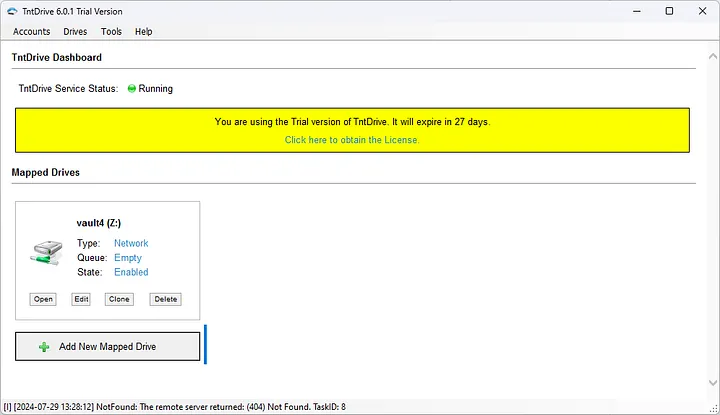Click the scroll down arrow of dashboard

tap(713, 382)
